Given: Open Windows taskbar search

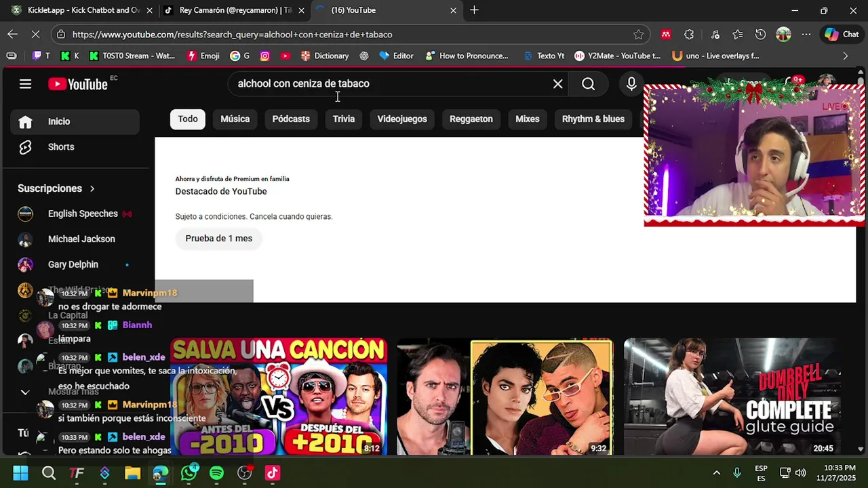Looking at the screenshot, I should pos(49,473).
